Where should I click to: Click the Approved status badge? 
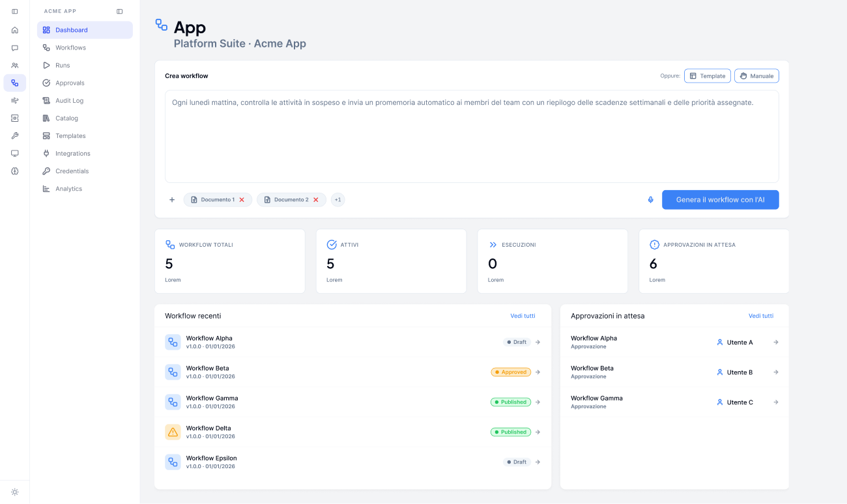[511, 372]
